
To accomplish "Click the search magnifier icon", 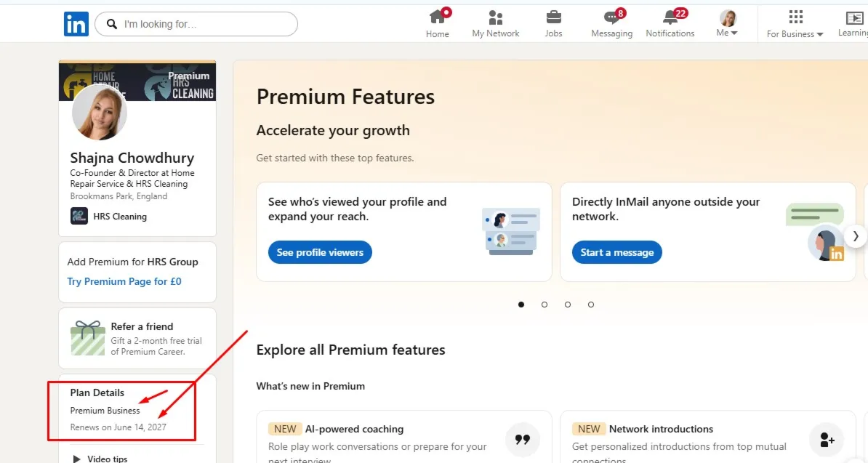I will click(x=112, y=24).
